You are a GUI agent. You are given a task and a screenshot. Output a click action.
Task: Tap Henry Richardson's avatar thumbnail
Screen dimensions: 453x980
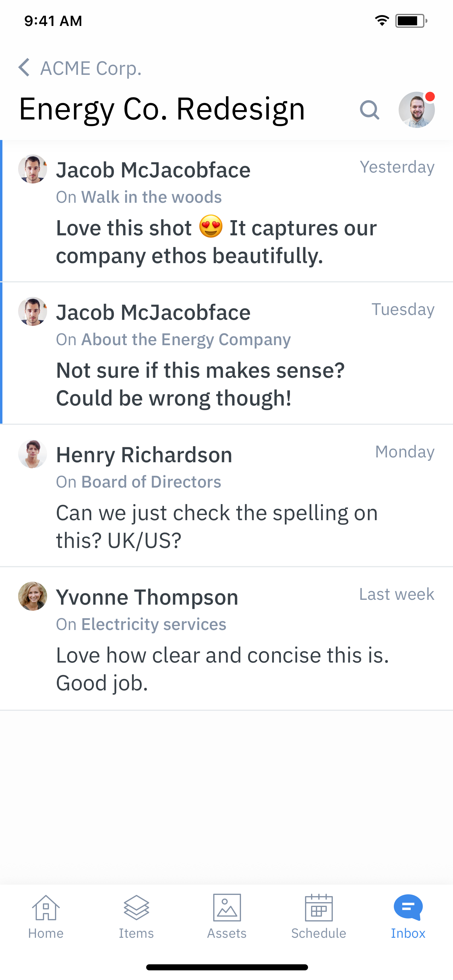[33, 454]
